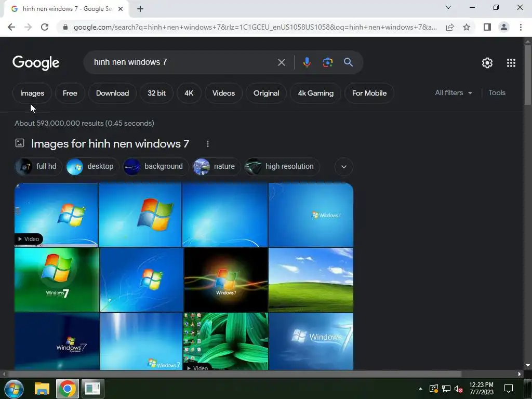Viewport: 532px width, 399px height.
Task: Open green Windows 7 logo thumbnail
Action: (57, 280)
